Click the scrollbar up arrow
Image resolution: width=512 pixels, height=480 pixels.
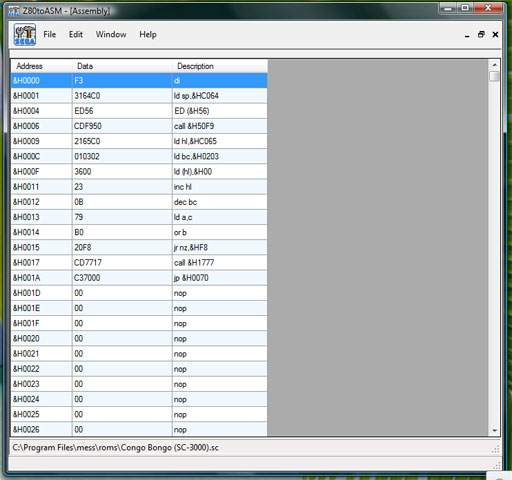(495, 65)
